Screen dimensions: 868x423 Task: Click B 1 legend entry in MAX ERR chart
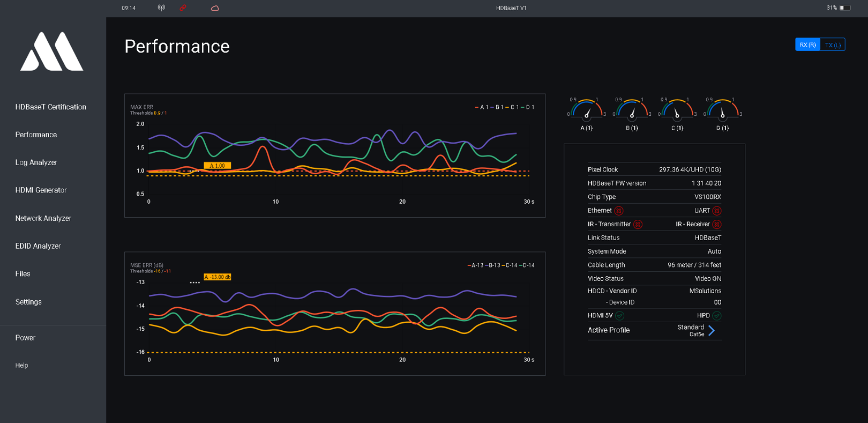pyautogui.click(x=497, y=107)
